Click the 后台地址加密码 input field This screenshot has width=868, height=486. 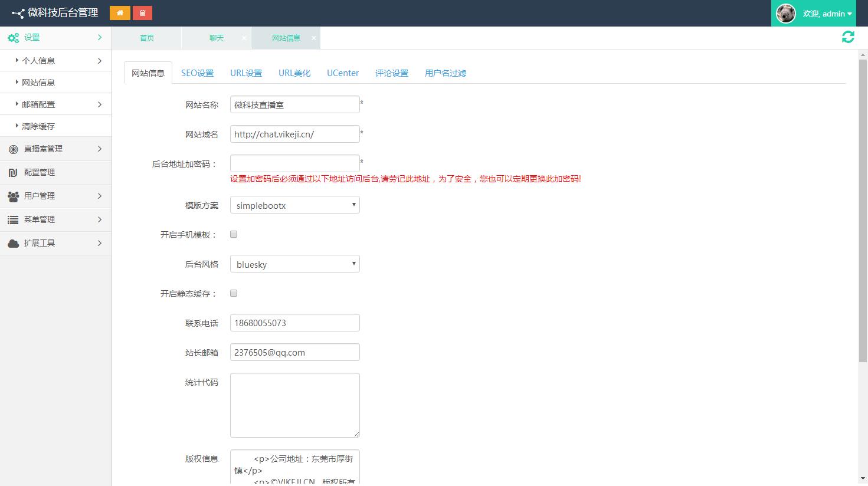(x=294, y=163)
